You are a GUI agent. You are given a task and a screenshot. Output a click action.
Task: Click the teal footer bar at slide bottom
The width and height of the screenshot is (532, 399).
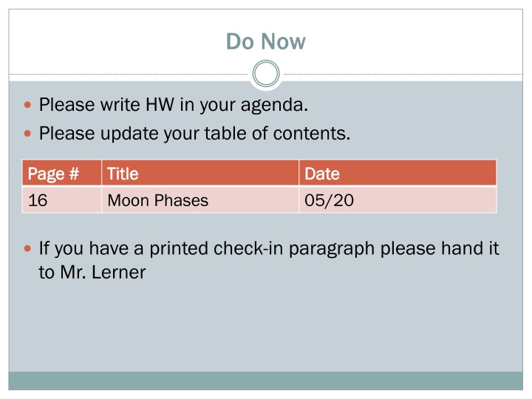point(266,381)
